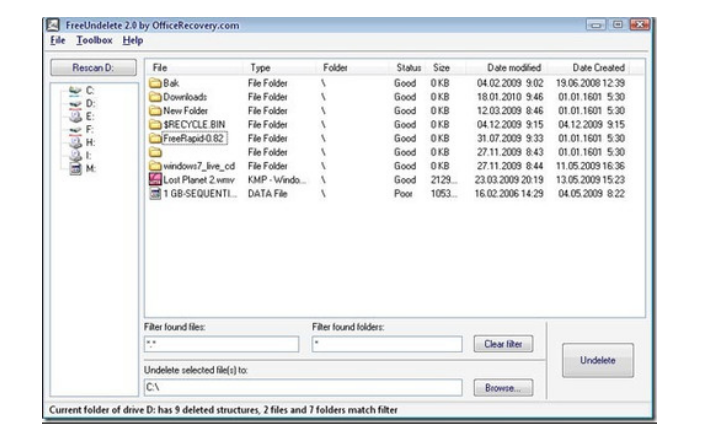Click the 11.05.2009 16:36 created date
Screen dimensions: 702x442
click(590, 166)
